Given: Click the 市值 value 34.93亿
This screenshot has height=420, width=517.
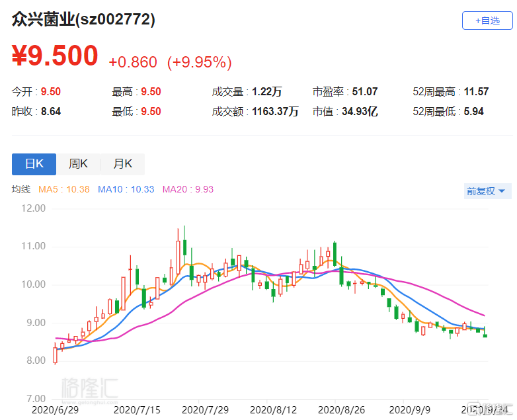Looking at the screenshot, I should [x=360, y=111].
